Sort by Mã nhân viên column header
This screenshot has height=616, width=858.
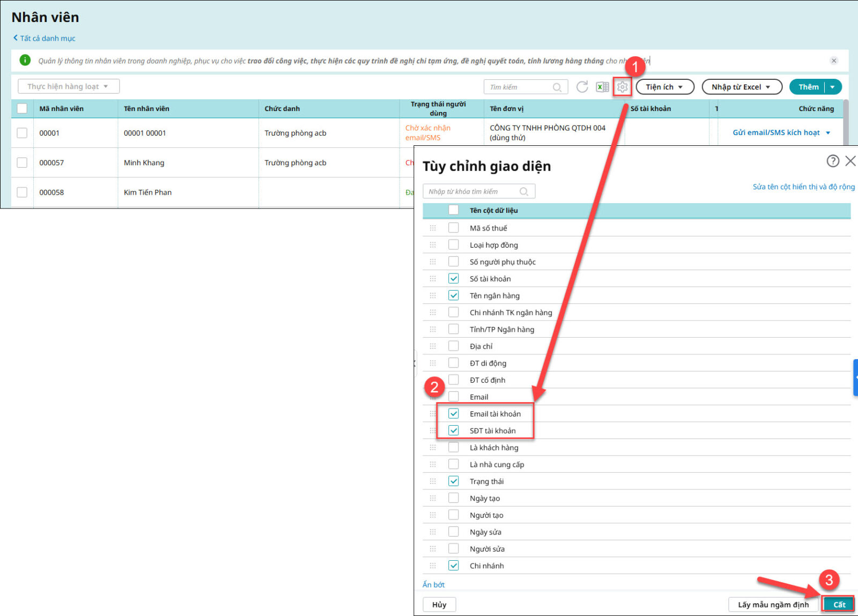click(x=61, y=108)
